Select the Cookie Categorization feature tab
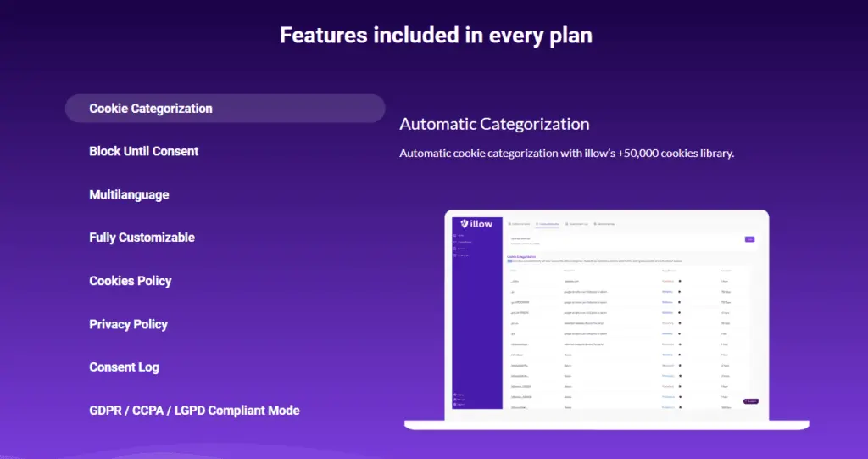This screenshot has height=459, width=868. pos(225,108)
